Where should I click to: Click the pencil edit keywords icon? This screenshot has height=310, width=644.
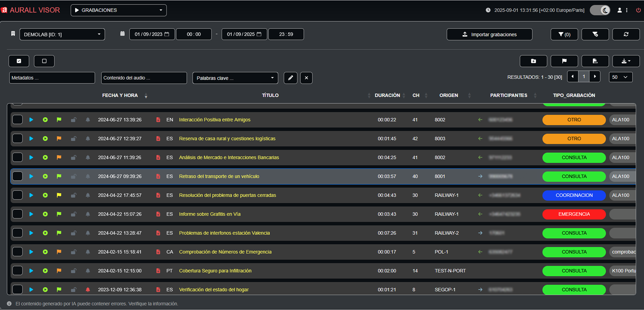point(290,78)
